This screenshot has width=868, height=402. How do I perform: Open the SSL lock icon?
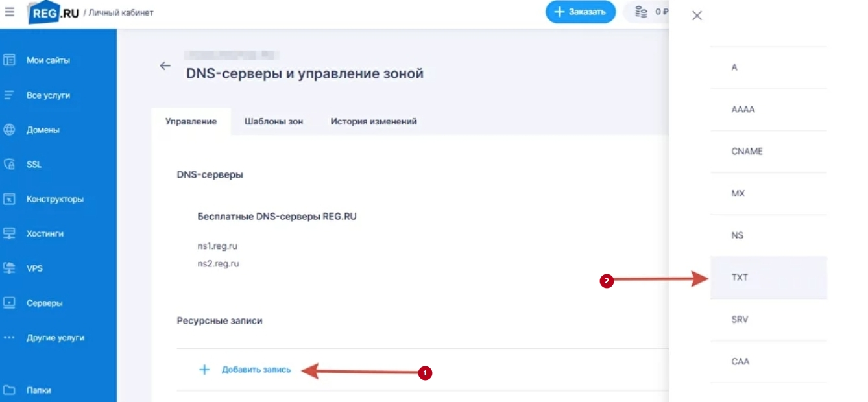pos(9,165)
